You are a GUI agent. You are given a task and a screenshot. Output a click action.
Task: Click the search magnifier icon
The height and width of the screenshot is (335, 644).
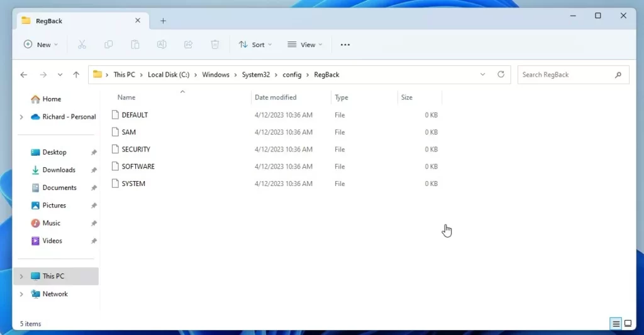click(618, 75)
